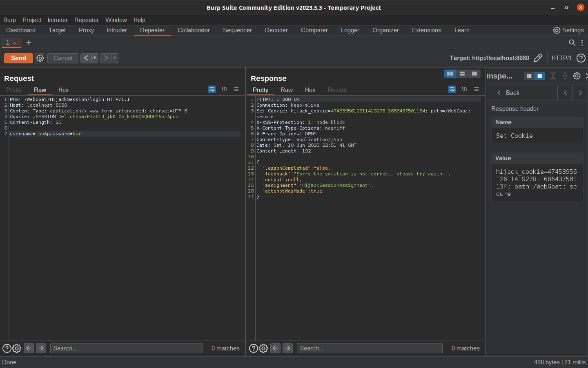The width and height of the screenshot is (588, 368).
Task: Open the Project menu
Action: (x=32, y=20)
